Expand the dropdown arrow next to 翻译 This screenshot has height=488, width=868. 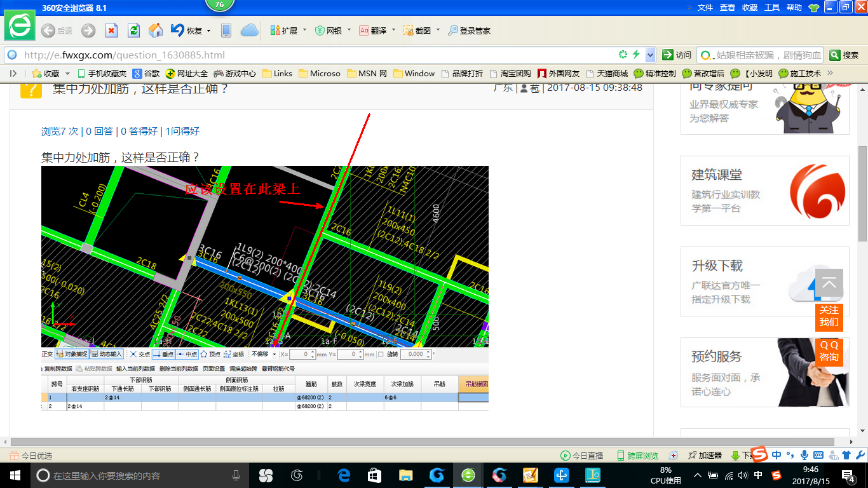click(x=393, y=30)
